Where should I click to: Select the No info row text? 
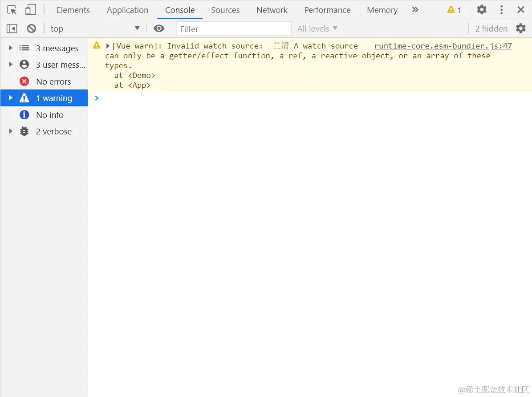coord(50,115)
